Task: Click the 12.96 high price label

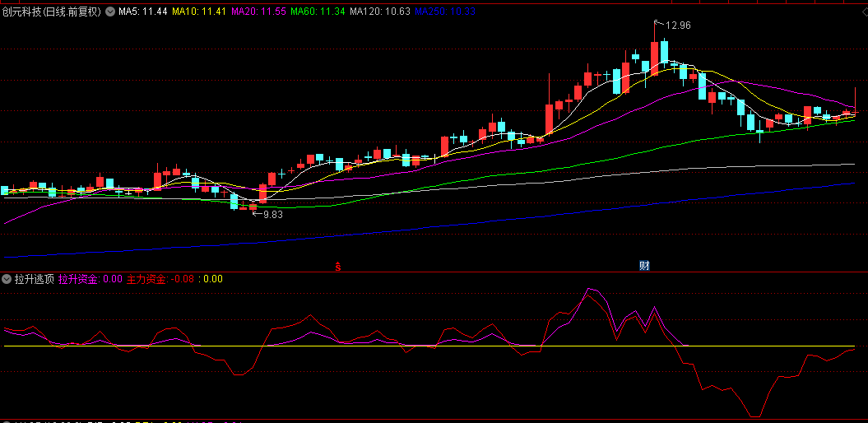Action: (x=678, y=25)
